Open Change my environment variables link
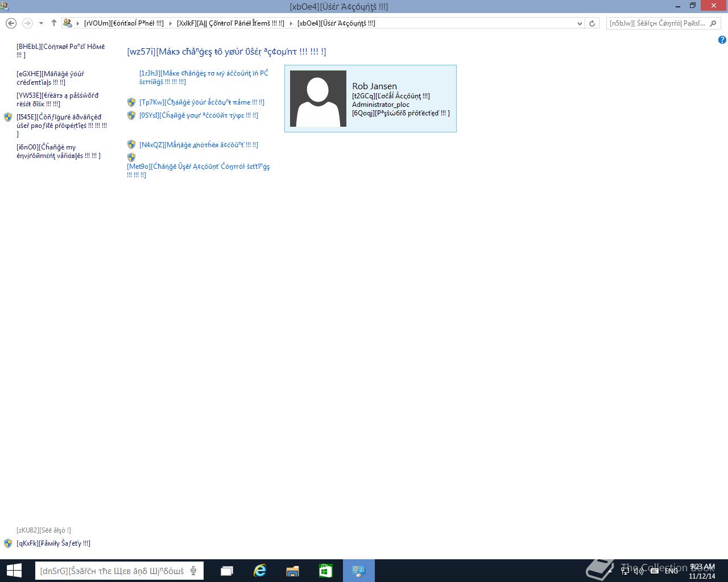728x582 pixels. 59,151
